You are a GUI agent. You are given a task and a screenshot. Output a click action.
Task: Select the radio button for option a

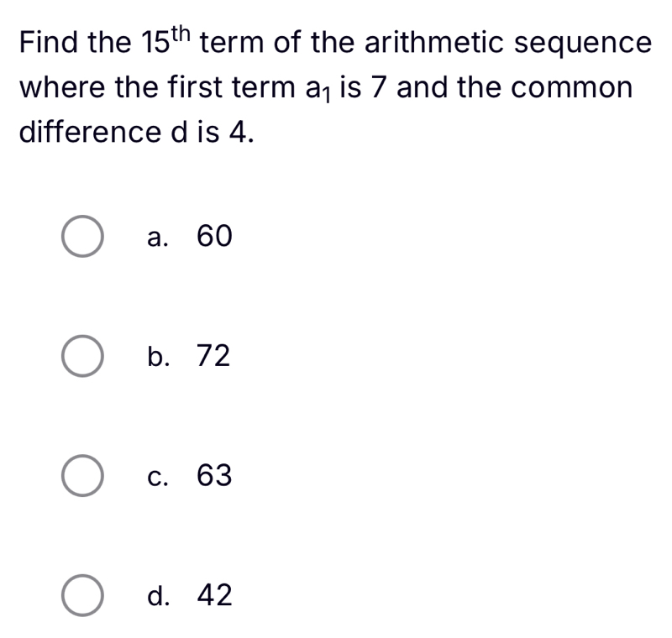pyautogui.click(x=82, y=238)
